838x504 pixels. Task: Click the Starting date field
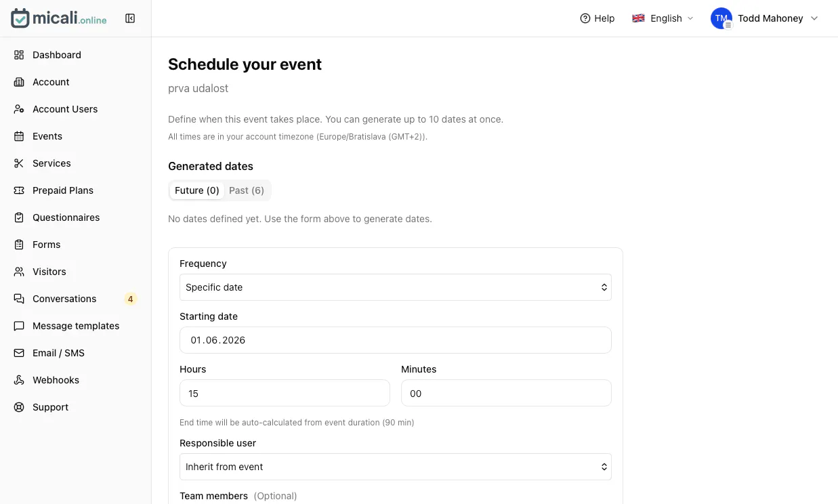[396, 340]
